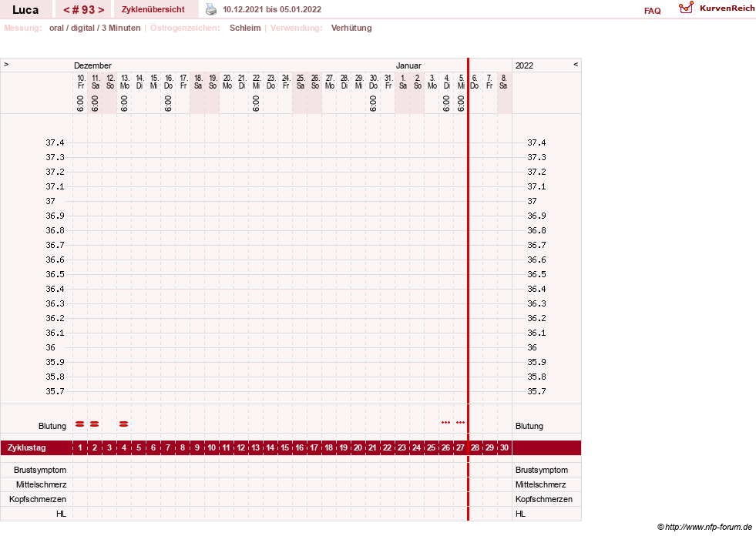
Task: Click the 'Zyklustag' row header
Action: [26, 447]
